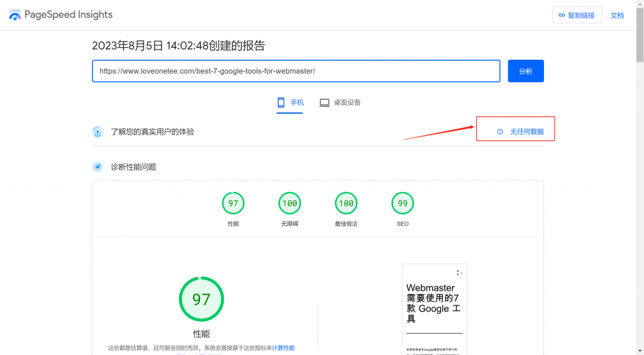Click the mobile phone icon

click(281, 102)
